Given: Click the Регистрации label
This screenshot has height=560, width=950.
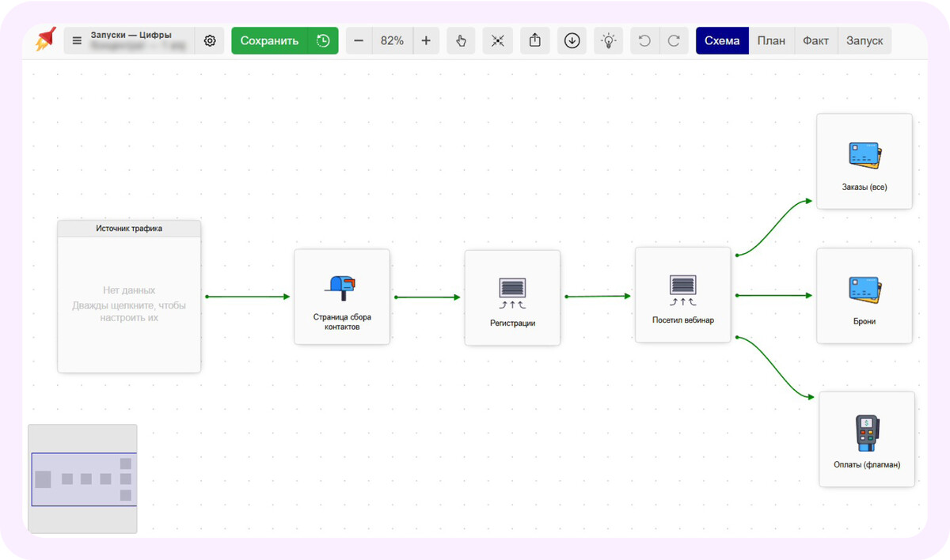Looking at the screenshot, I should (512, 324).
